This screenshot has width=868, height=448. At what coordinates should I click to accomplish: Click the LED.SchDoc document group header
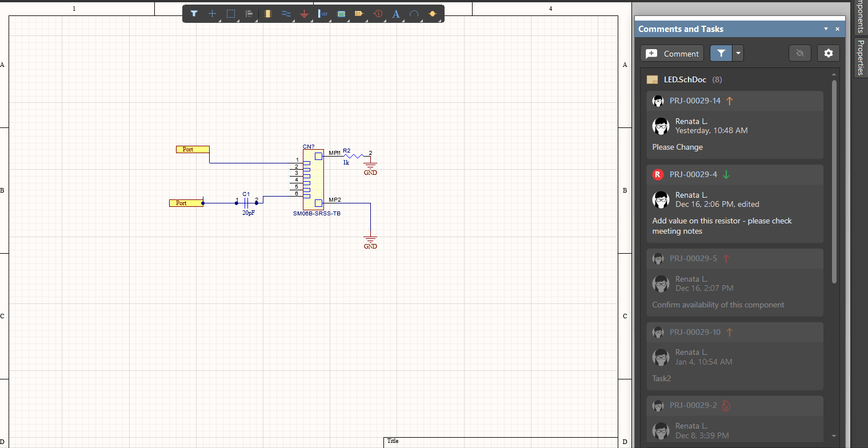(685, 79)
